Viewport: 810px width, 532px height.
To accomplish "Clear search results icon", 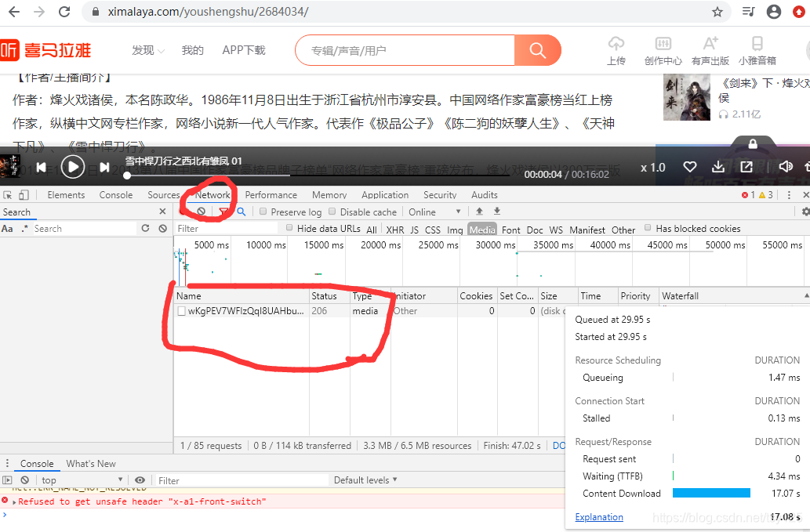I will coord(163,228).
